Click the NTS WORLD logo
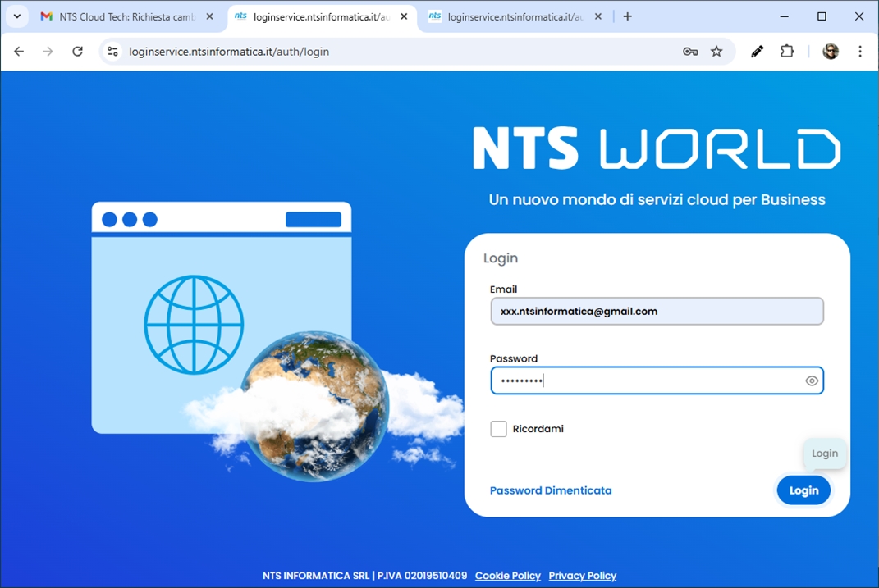879x588 pixels. pyautogui.click(x=657, y=148)
